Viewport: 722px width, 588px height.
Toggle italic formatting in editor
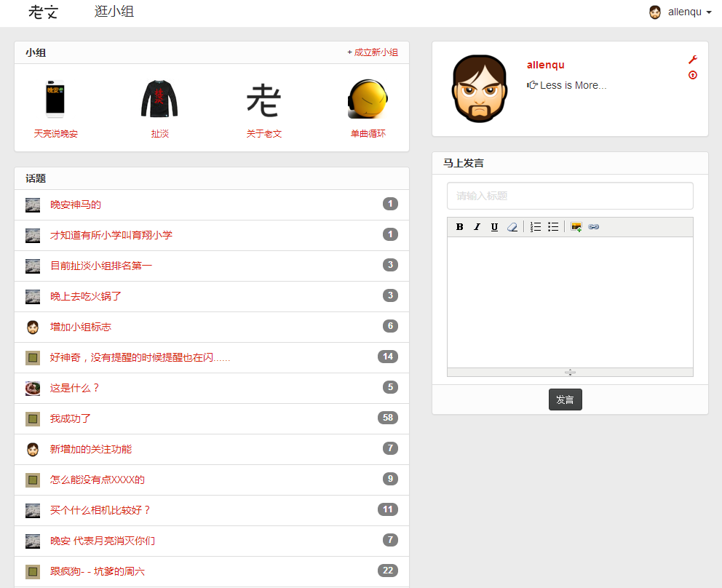477,227
